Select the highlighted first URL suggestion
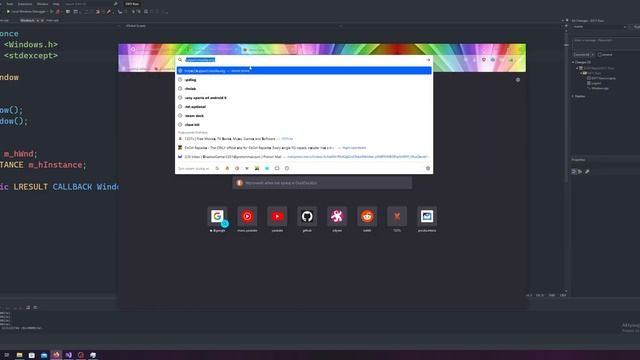640x360 pixels. click(304, 71)
